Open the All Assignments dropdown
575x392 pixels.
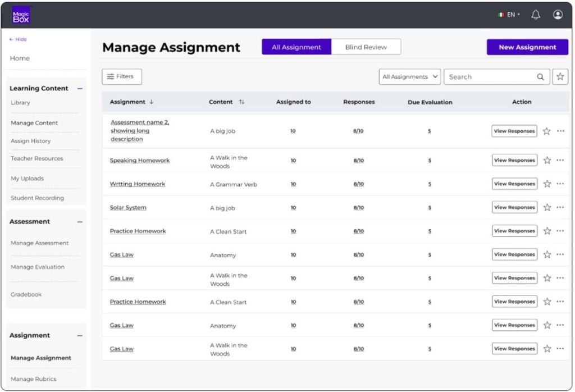pyautogui.click(x=409, y=77)
